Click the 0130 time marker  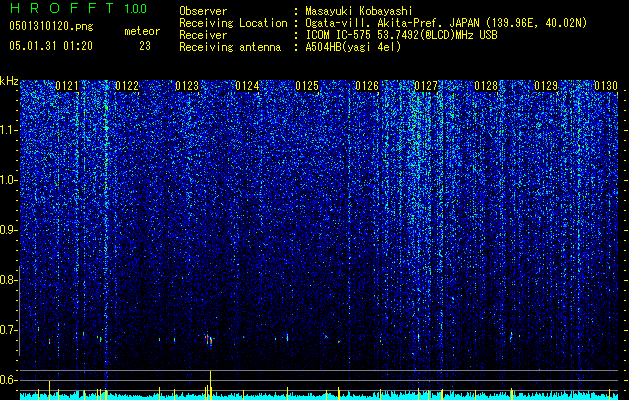point(606,86)
